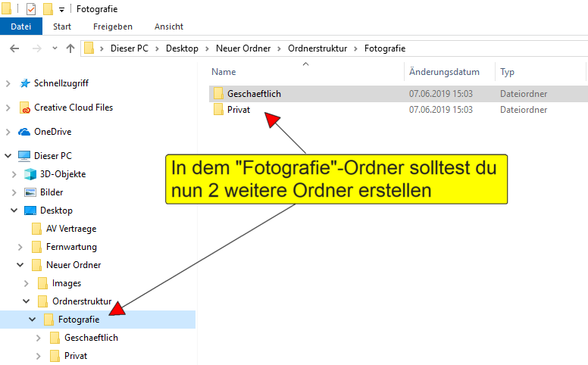588x365 pixels.
Task: Click the Desktop icon in the navigation tree
Action: (30, 211)
